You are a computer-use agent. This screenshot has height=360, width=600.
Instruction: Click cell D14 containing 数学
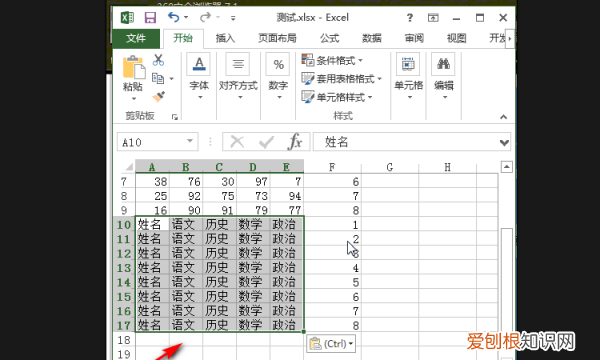coord(253,282)
